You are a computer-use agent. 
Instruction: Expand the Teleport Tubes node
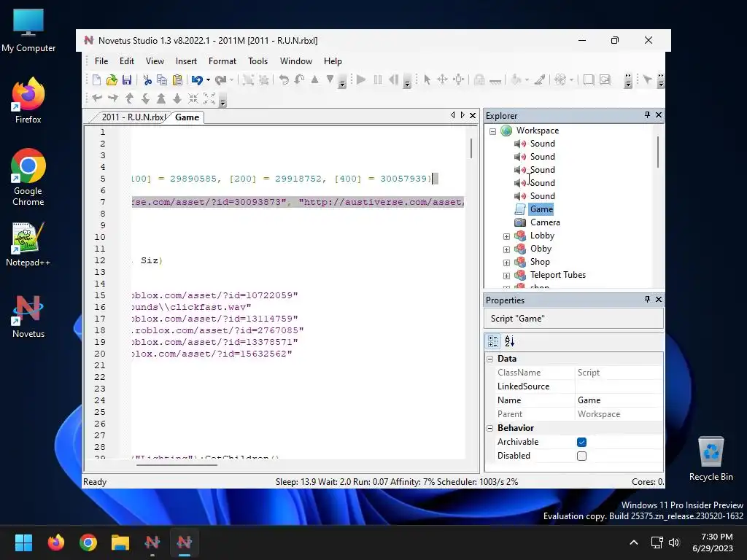[x=506, y=276]
